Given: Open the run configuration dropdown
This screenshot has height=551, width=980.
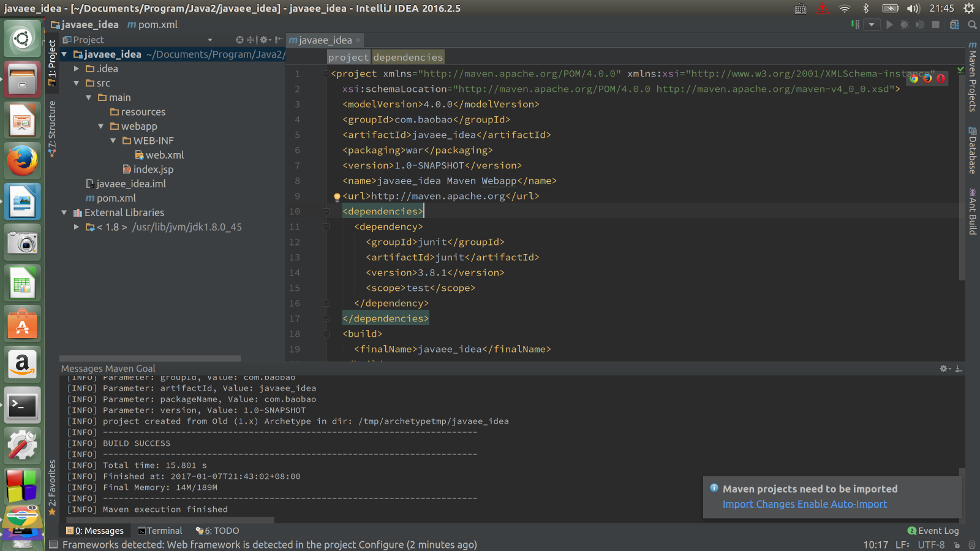Looking at the screenshot, I should [872, 24].
